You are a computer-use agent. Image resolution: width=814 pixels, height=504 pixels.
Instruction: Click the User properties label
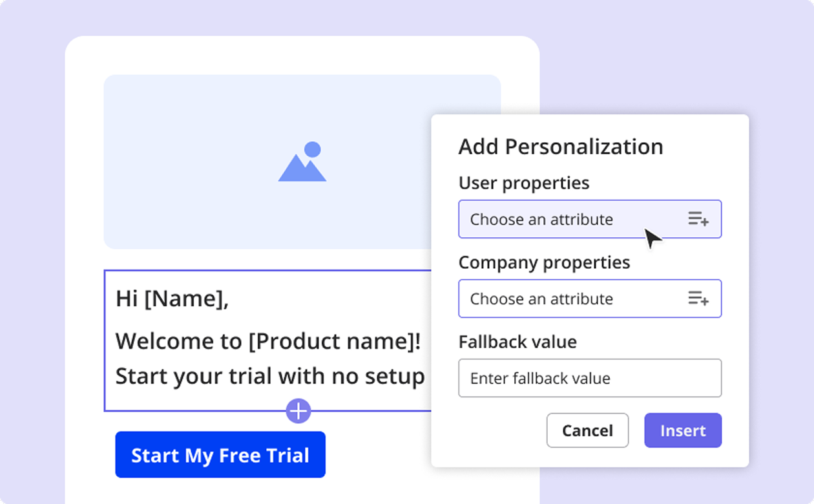tap(524, 183)
